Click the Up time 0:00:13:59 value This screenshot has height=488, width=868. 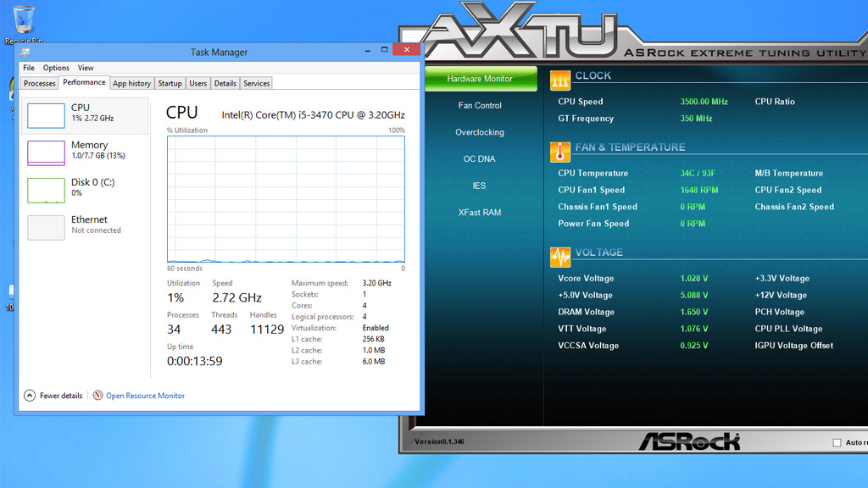pyautogui.click(x=194, y=361)
